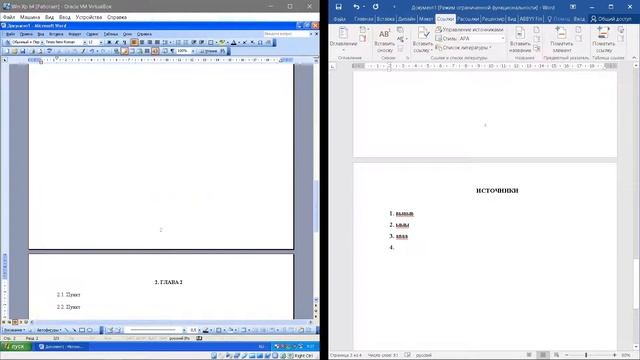Adjust the zoom slider in Word 2016
The image size is (640, 360).
(586, 355)
